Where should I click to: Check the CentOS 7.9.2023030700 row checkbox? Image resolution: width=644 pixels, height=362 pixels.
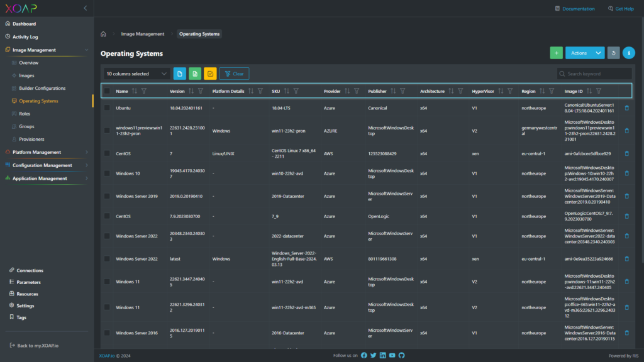click(107, 216)
